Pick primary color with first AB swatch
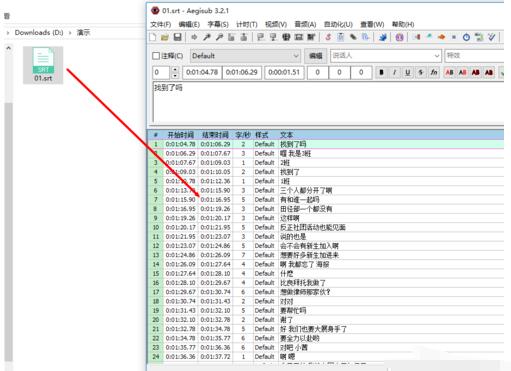 [x=449, y=72]
